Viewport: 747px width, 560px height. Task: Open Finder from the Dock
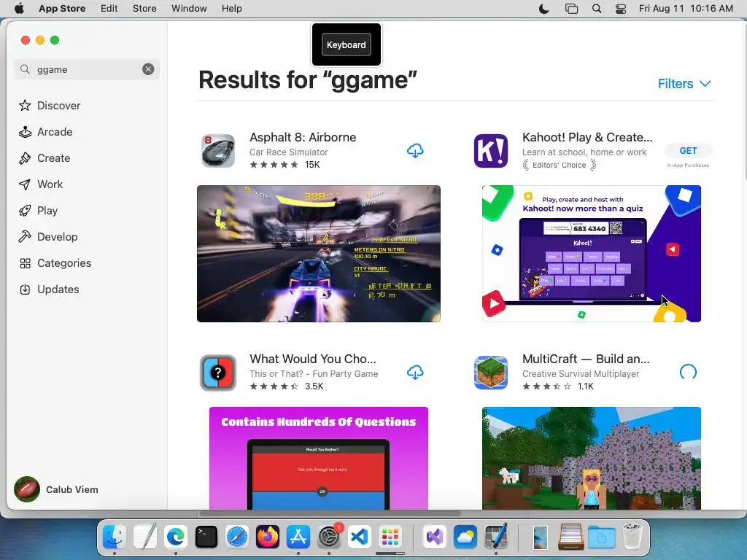[x=115, y=537]
